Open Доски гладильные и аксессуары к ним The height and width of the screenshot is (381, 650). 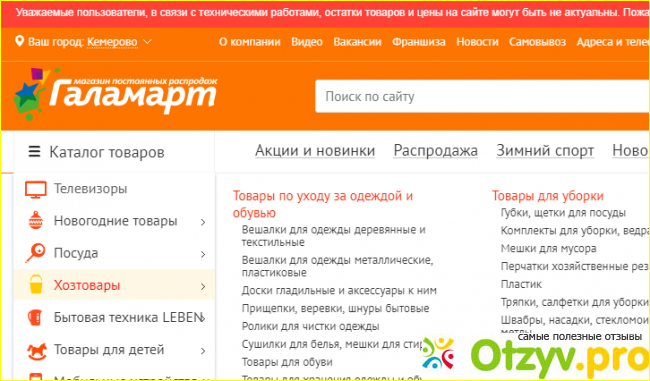(339, 291)
